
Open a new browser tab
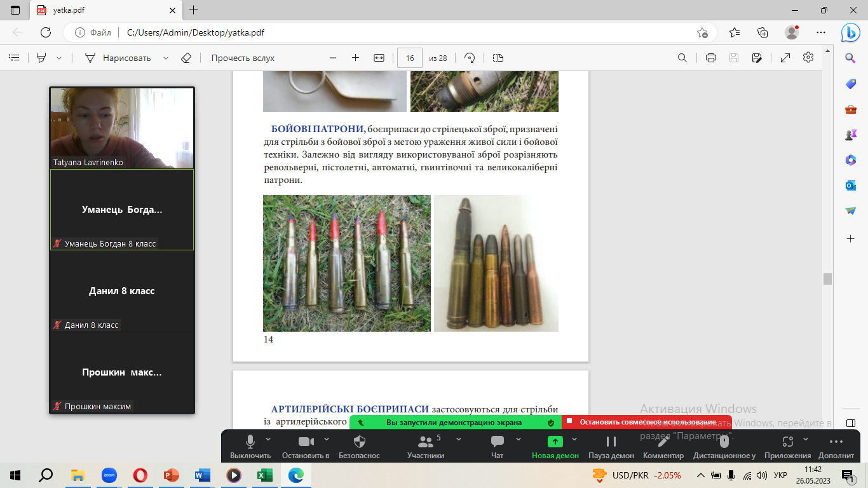tap(194, 10)
